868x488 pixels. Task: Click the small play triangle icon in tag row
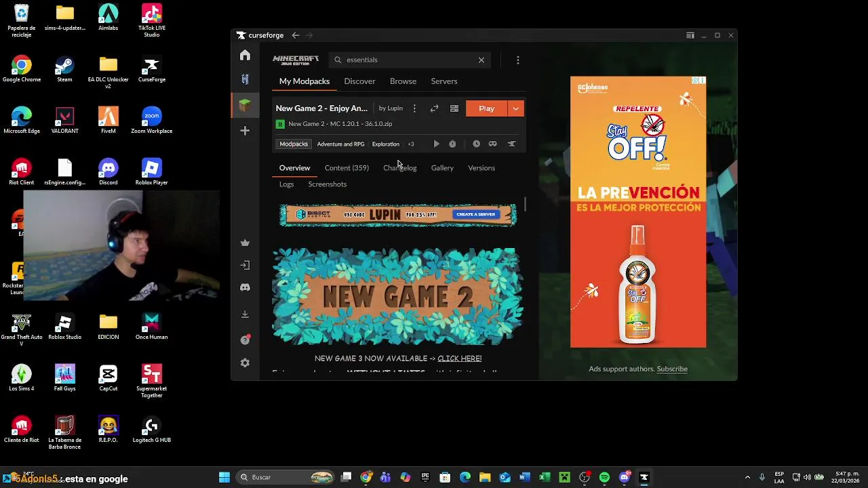[x=436, y=144]
